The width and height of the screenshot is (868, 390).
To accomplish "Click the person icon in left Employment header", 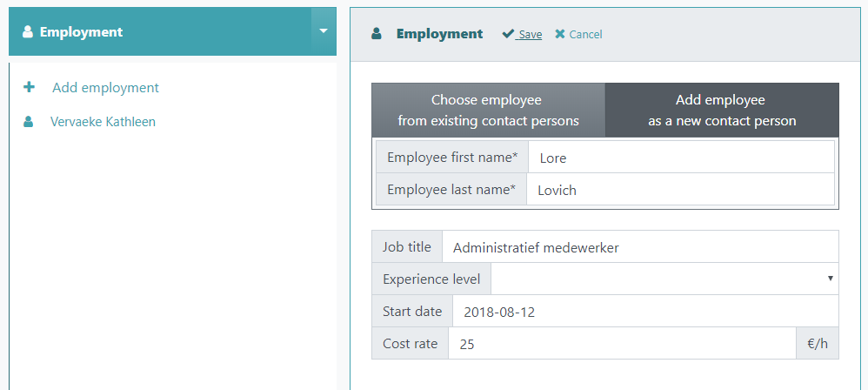I will coord(28,32).
